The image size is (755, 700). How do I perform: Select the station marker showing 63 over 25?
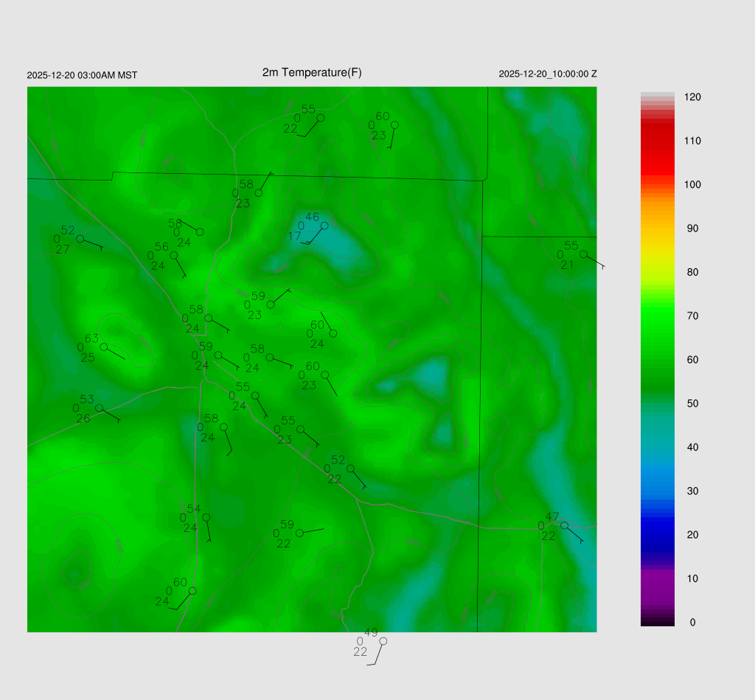104,347
